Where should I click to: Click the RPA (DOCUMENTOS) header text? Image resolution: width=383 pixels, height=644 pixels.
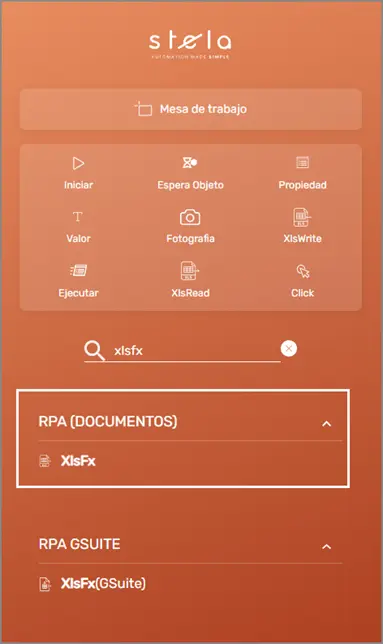point(108,421)
